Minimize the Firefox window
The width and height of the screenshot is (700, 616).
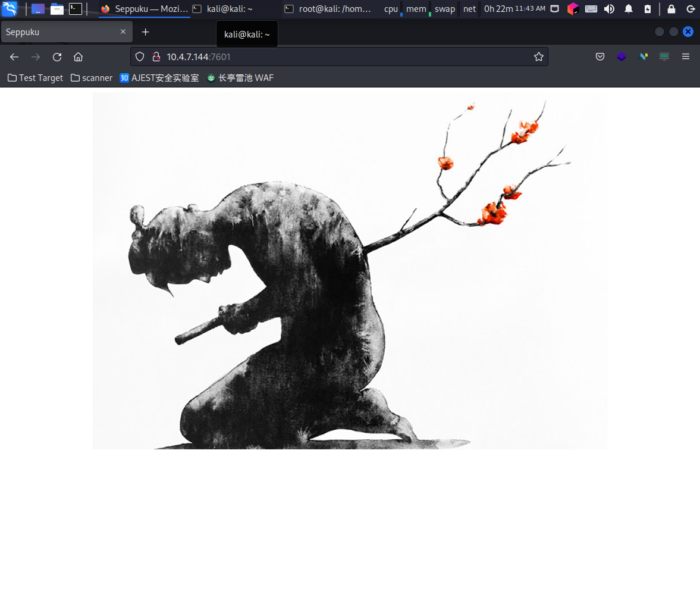click(x=660, y=32)
